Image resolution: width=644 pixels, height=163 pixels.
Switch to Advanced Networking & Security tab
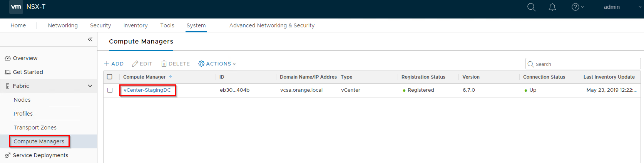pyautogui.click(x=272, y=25)
